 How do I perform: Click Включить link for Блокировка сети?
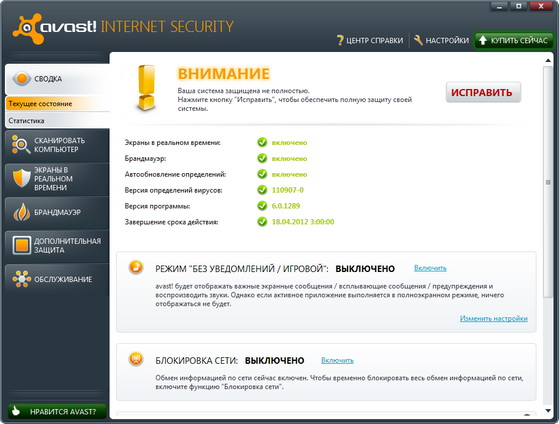[337, 361]
